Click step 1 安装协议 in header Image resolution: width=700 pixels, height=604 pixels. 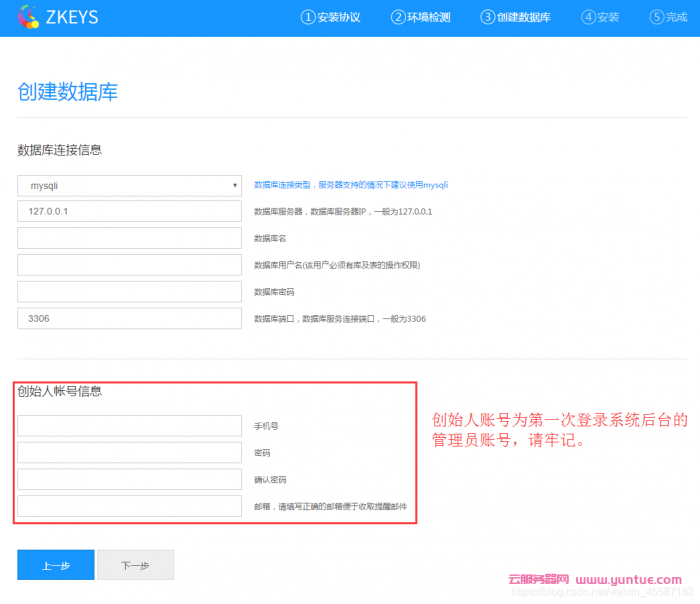pos(331,17)
